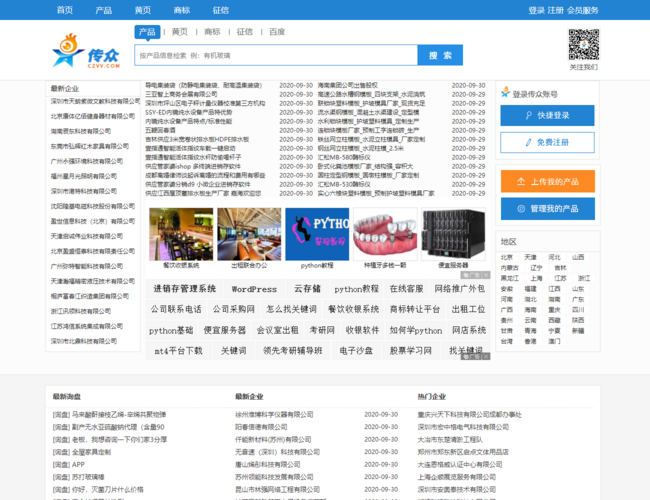This screenshot has width=650, height=500.
Task: Open 征信 in top navigation bar
Action: point(221,10)
